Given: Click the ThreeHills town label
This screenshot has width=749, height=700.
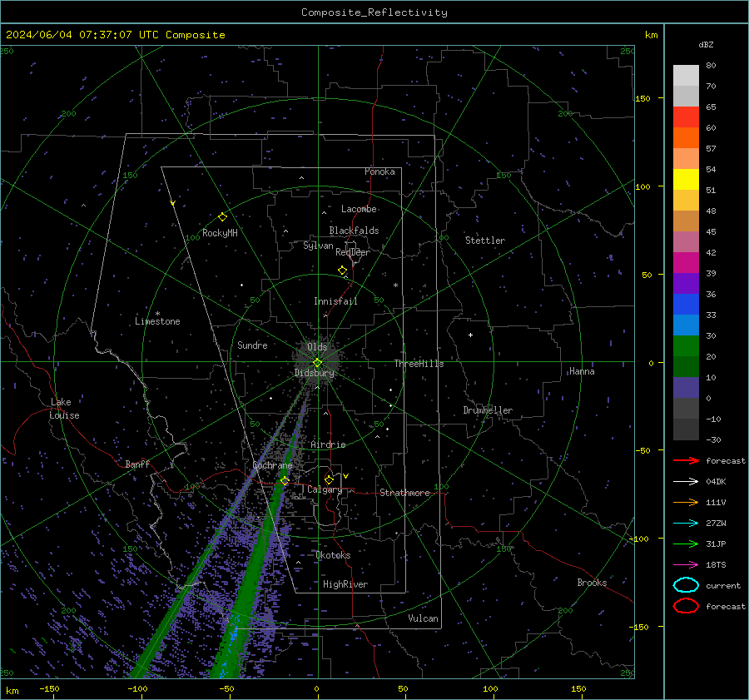Looking at the screenshot, I should 419,364.
